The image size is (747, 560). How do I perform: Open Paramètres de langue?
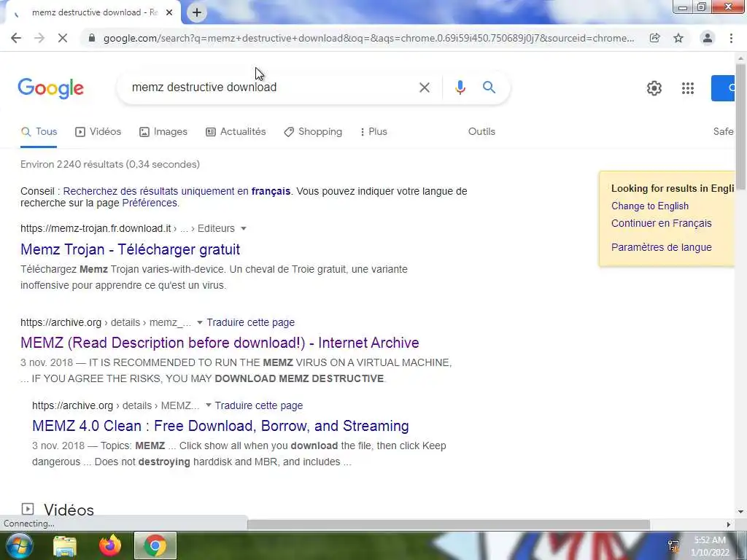pos(661,248)
